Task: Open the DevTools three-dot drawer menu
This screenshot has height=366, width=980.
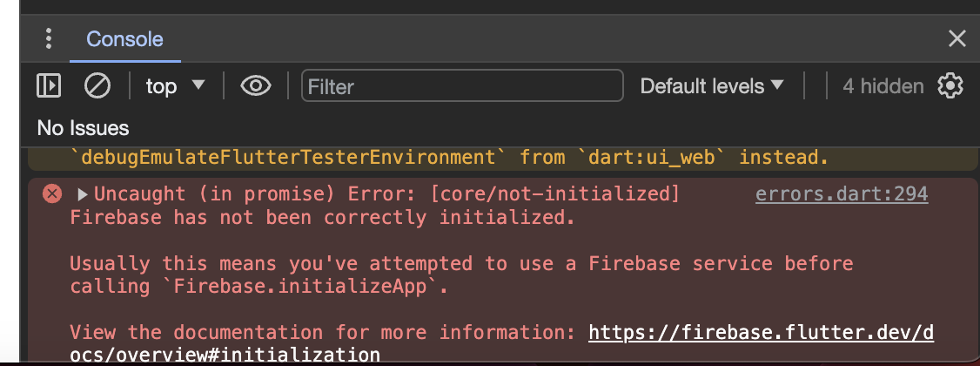Action: click(49, 38)
